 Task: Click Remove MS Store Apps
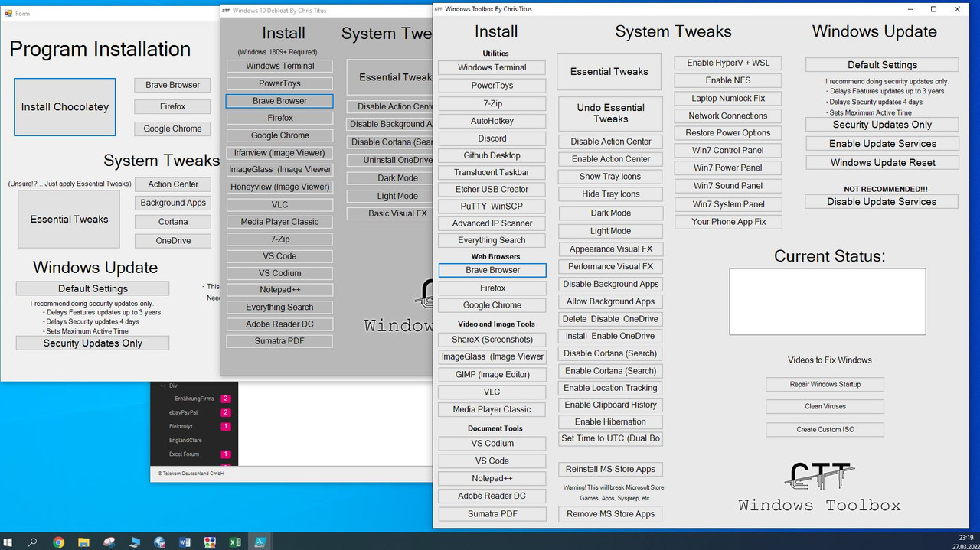pos(610,514)
